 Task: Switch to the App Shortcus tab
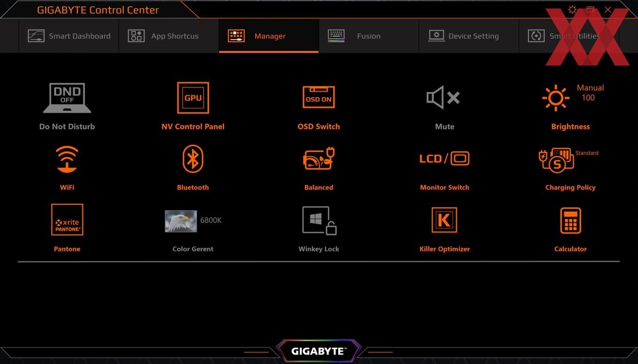coord(169,36)
